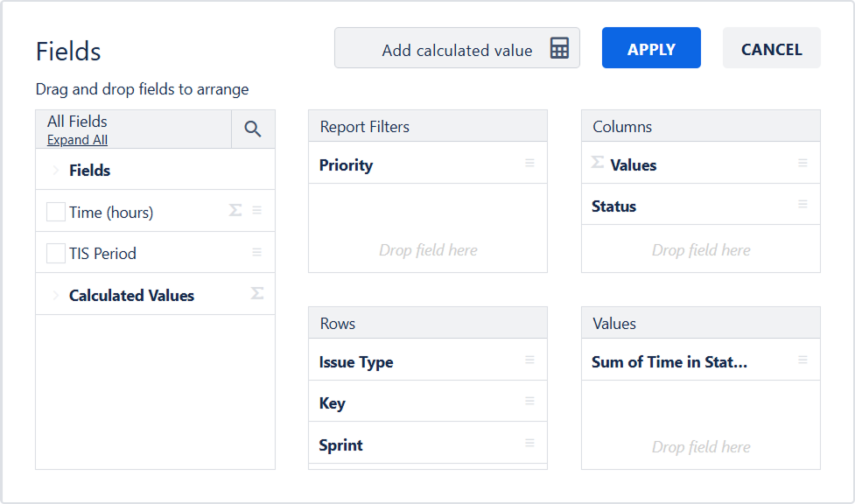Click the CANCEL button

pyautogui.click(x=771, y=49)
